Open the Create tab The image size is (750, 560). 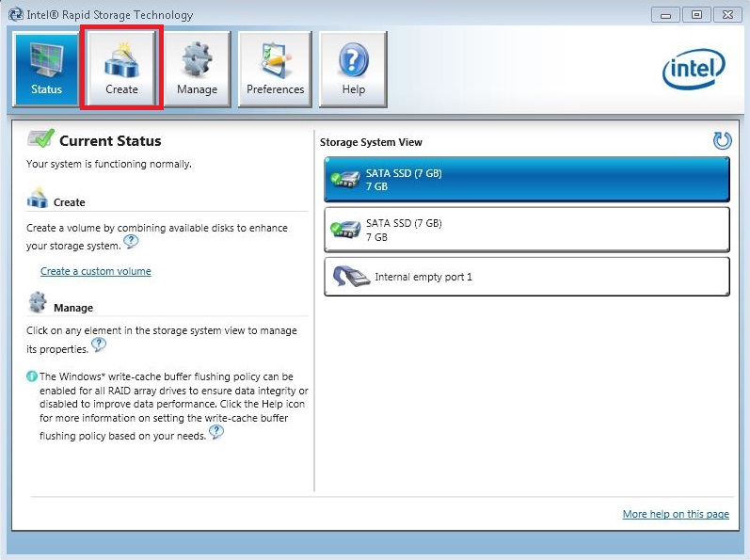tap(121, 69)
